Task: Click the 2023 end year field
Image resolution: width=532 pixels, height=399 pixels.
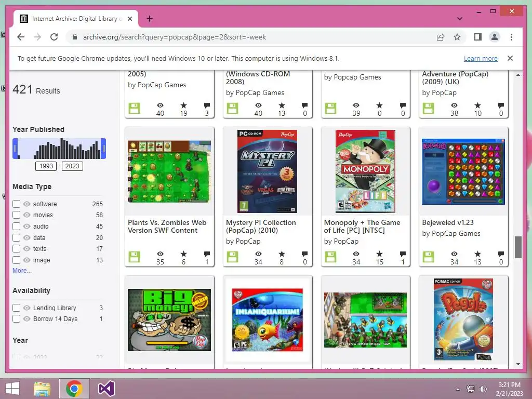Action: [x=72, y=166]
